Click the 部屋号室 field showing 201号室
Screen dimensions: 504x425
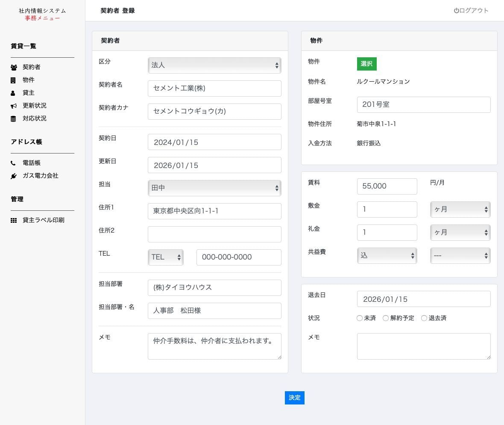click(424, 105)
